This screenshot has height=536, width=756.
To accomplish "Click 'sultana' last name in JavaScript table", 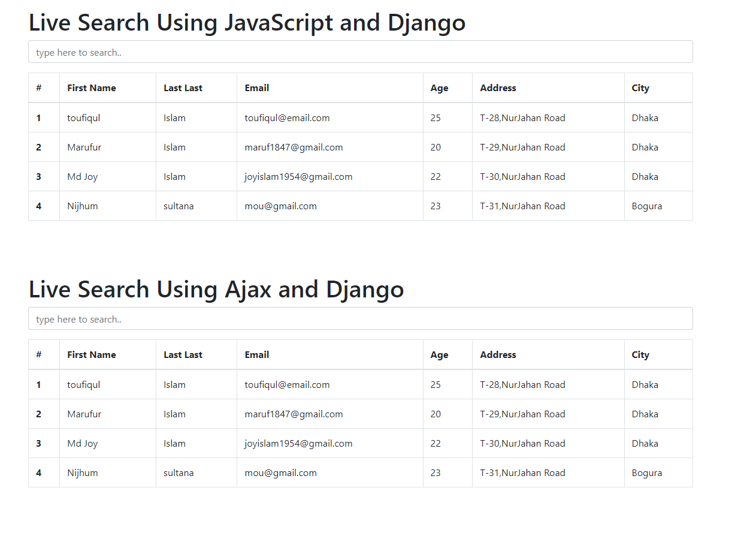I will pyautogui.click(x=179, y=206).
